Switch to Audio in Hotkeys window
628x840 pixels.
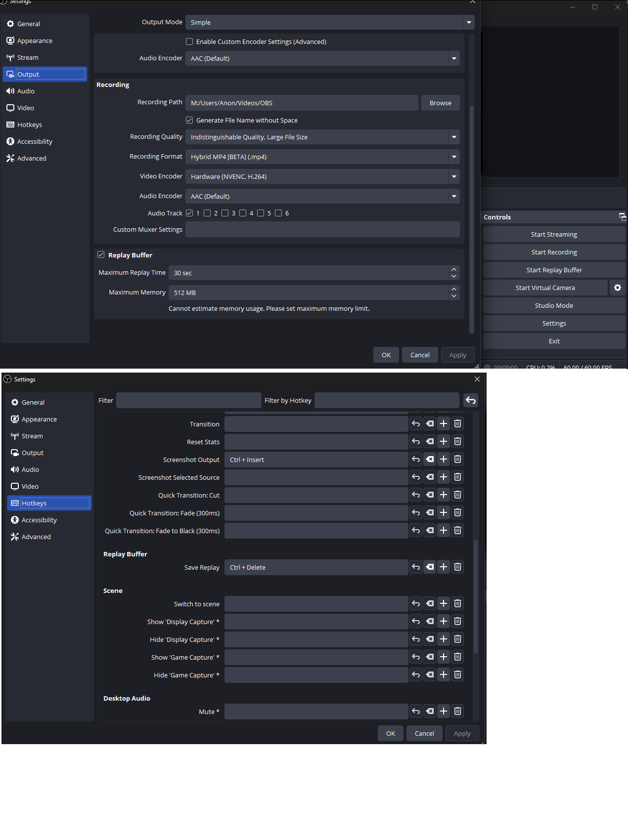point(49,469)
